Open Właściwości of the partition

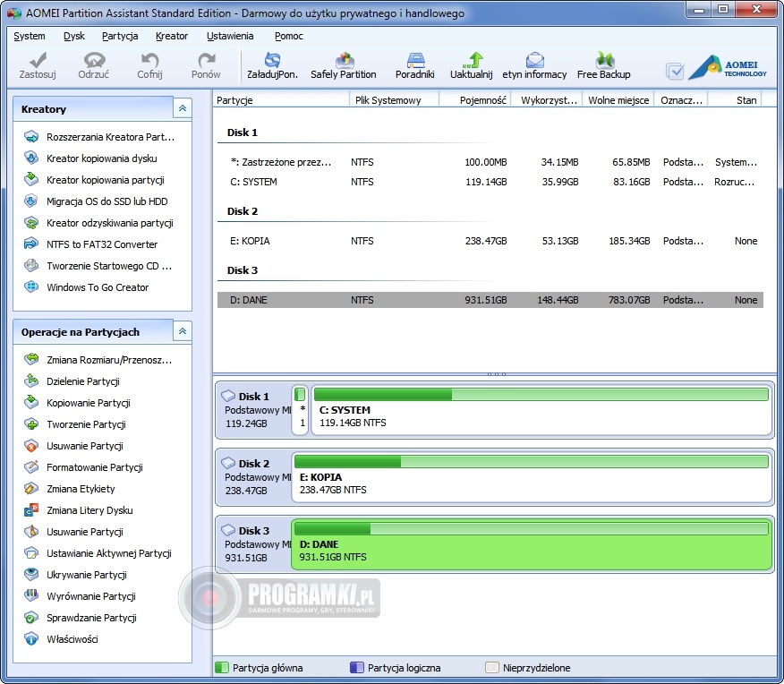(x=61, y=639)
